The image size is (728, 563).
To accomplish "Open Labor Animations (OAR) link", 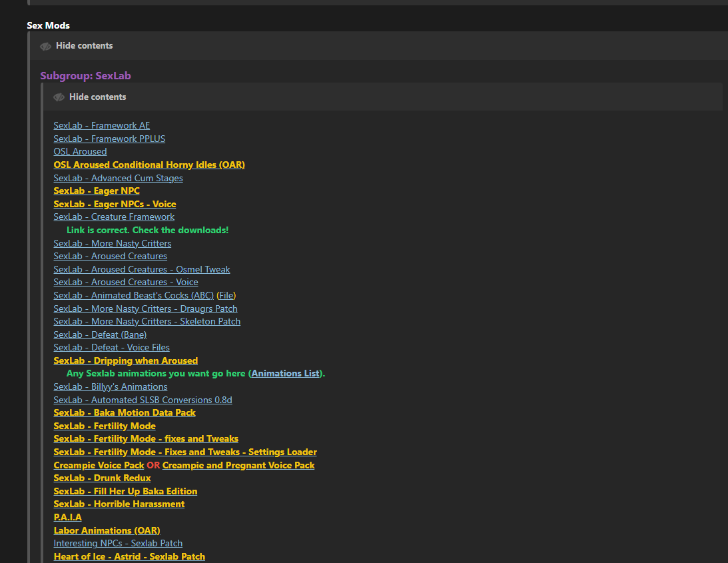I will (x=107, y=530).
